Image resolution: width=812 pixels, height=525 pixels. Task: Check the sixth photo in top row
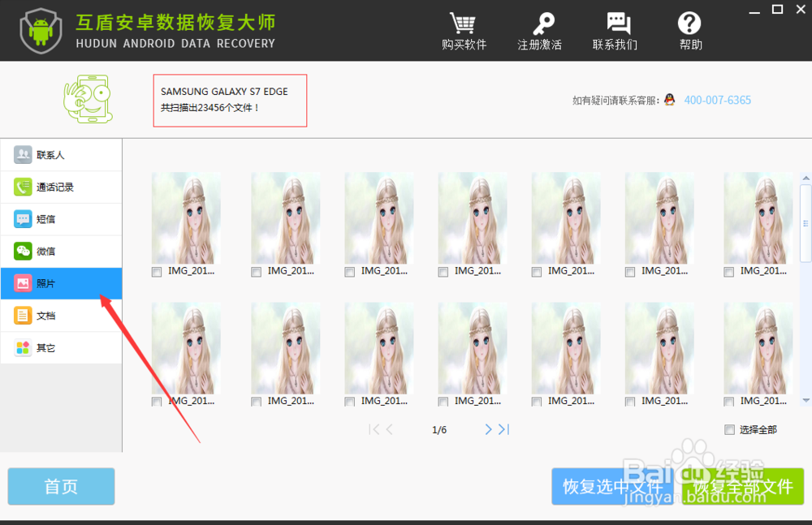(x=630, y=272)
